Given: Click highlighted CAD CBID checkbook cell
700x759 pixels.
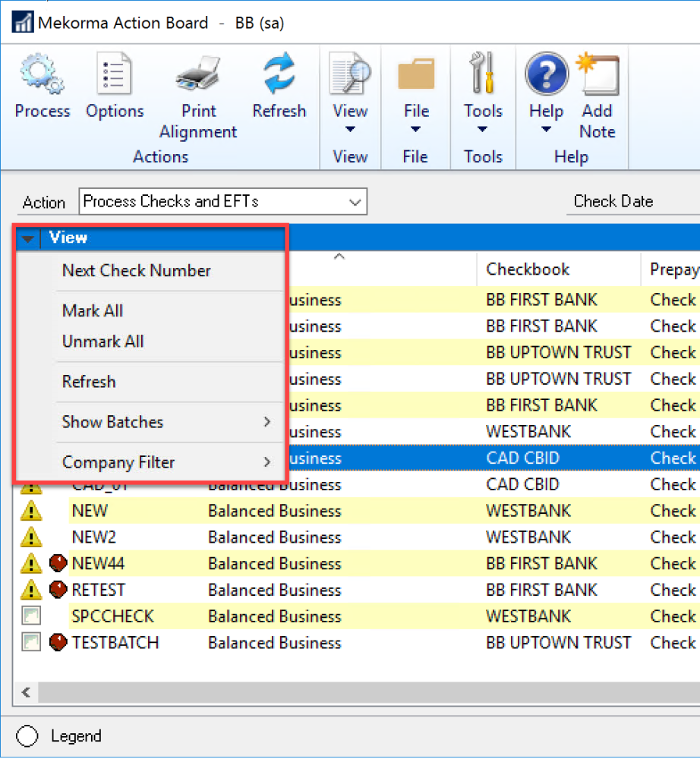Looking at the screenshot, I should [523, 458].
